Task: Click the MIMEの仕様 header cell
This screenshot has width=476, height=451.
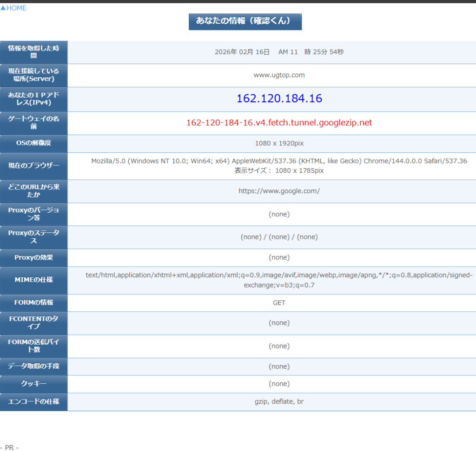Action: 33,280
